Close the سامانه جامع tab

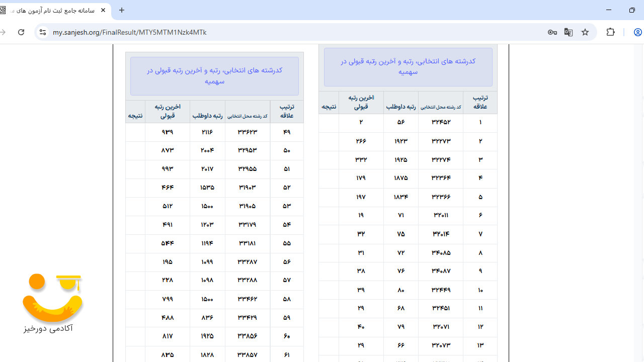point(103,10)
